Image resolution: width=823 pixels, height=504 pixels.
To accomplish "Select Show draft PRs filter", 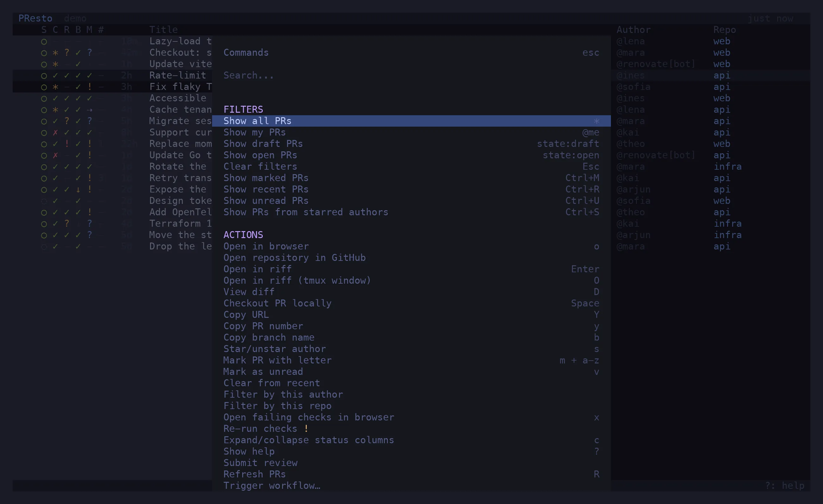I will pyautogui.click(x=411, y=144).
